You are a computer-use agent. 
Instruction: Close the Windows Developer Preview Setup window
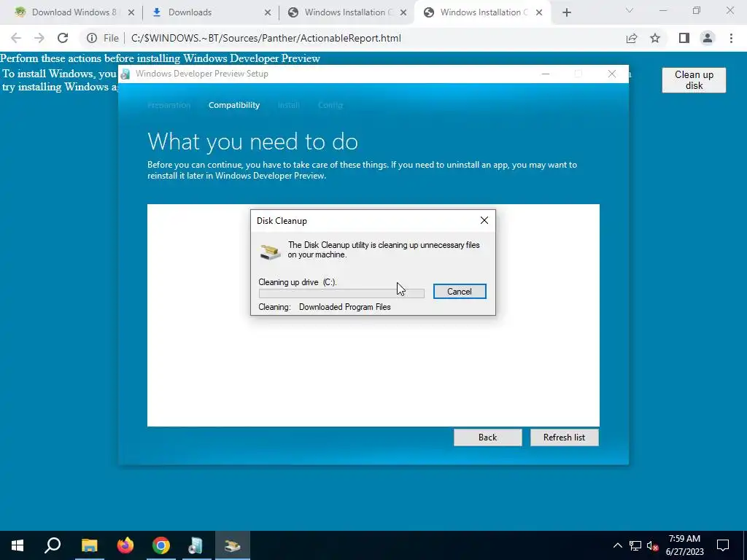click(612, 74)
